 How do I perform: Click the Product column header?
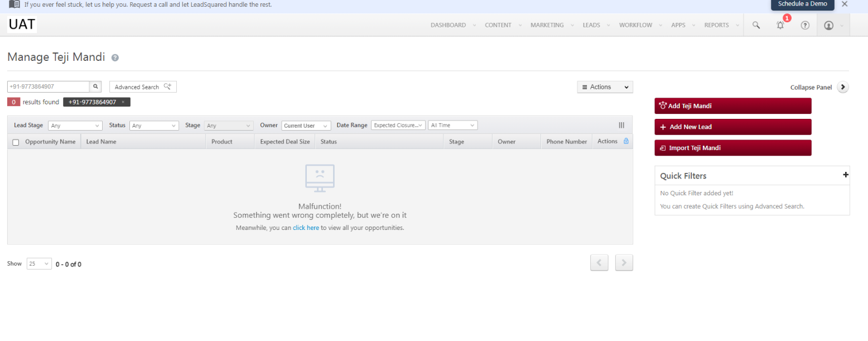(x=222, y=142)
